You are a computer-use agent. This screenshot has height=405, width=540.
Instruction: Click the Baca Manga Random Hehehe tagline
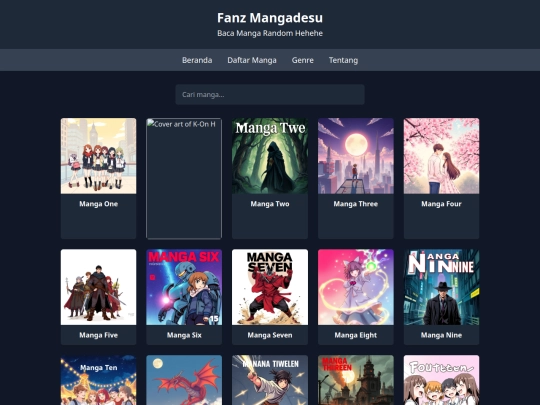point(270,33)
